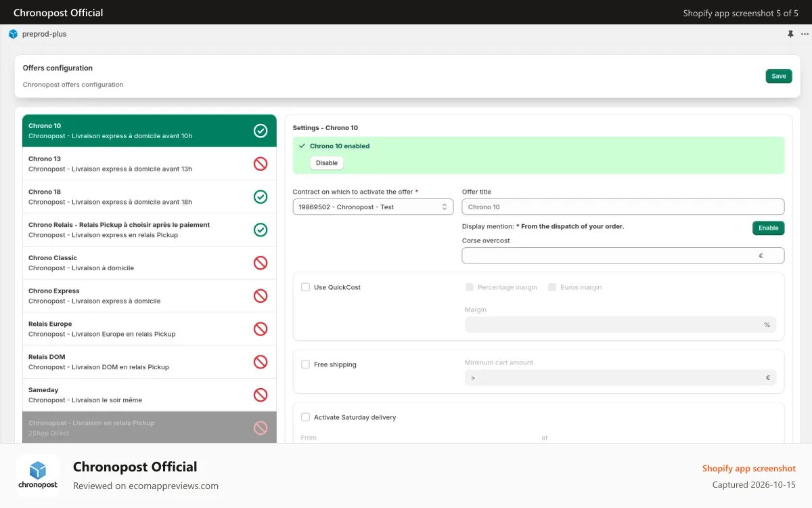Select the Chrono Express offer
This screenshot has width=812, height=508.
coord(150,296)
